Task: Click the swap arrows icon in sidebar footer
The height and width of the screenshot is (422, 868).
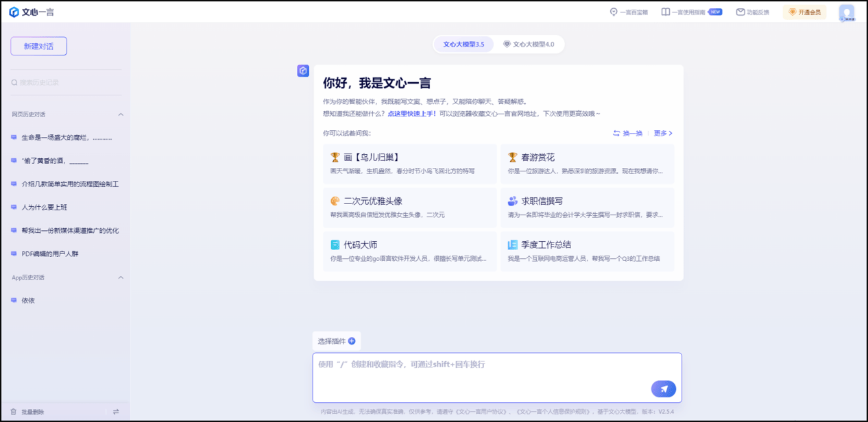Action: [x=116, y=412]
